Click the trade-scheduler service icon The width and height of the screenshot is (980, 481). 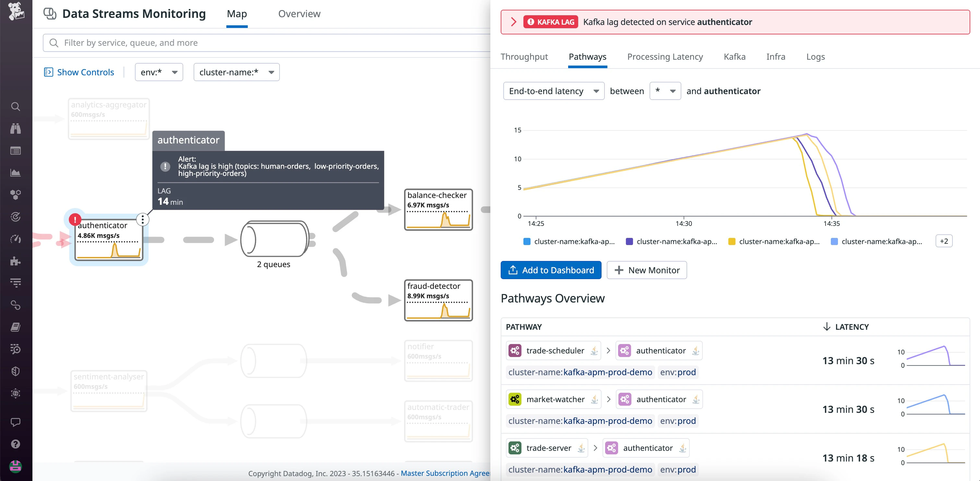515,351
